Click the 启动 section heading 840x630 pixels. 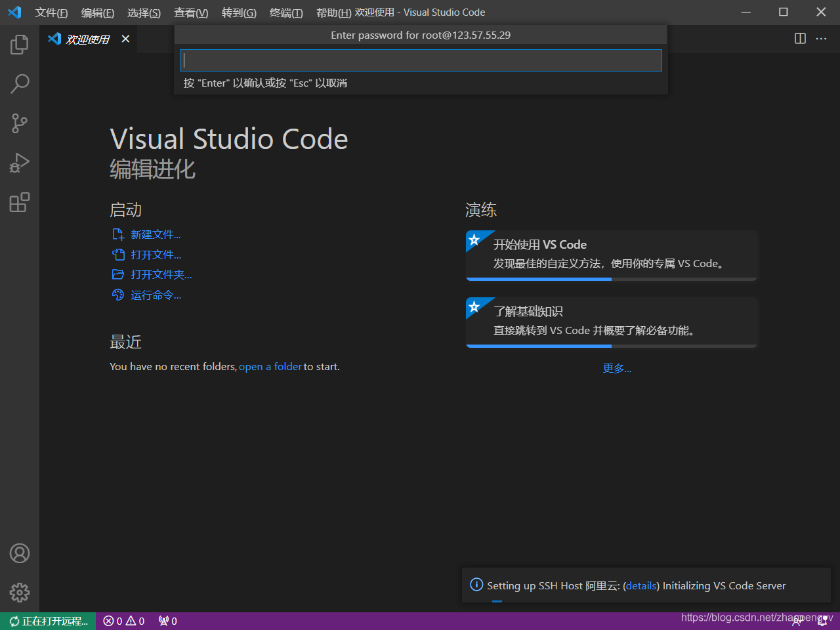tap(125, 210)
